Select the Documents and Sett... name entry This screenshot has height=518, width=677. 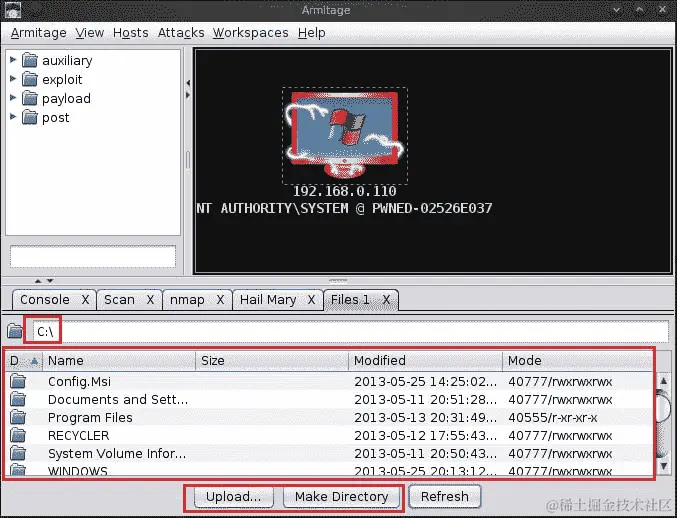coord(118,400)
